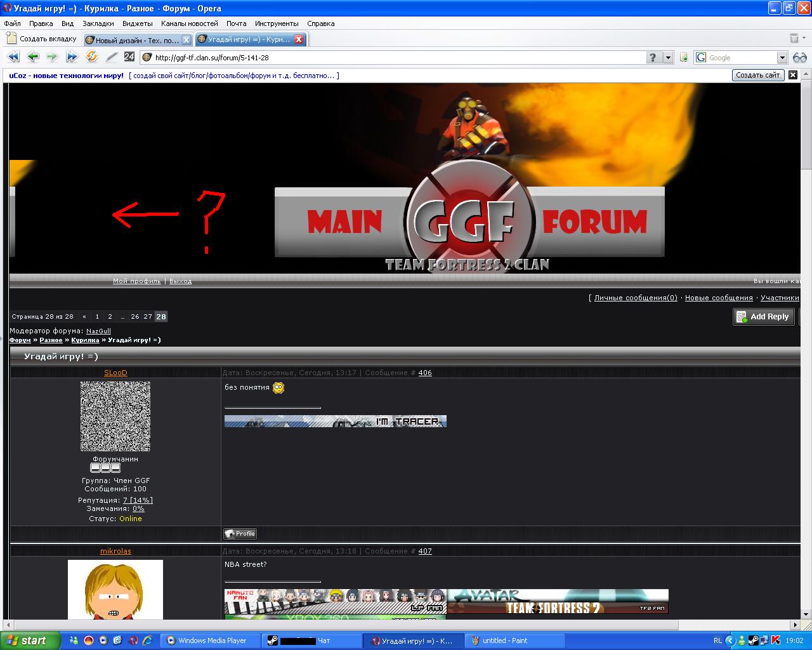The width and height of the screenshot is (812, 650).
Task: Click the notes page icon beside address bar
Action: pyautogui.click(x=684, y=57)
